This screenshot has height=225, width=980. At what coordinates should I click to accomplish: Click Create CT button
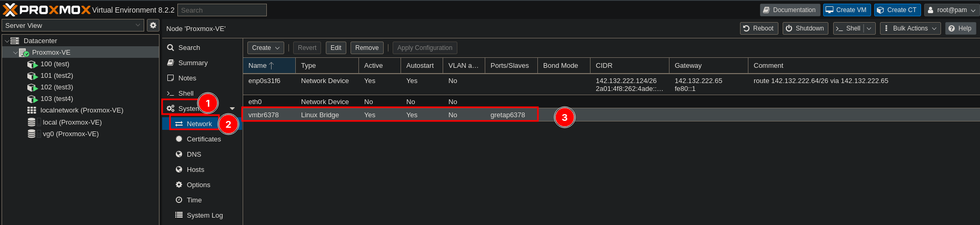click(897, 10)
